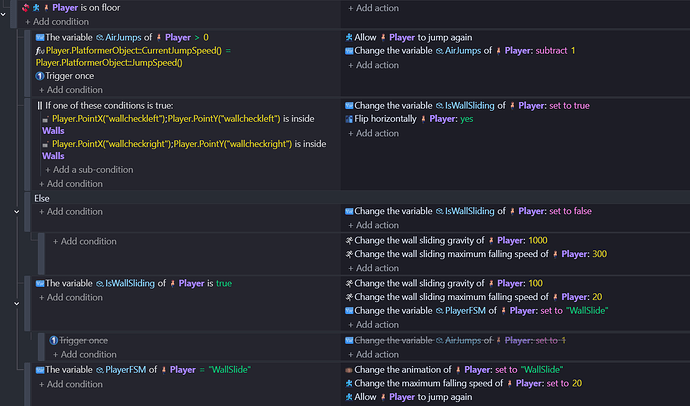
Task: Click Add action under Flip horizontally
Action: [373, 133]
